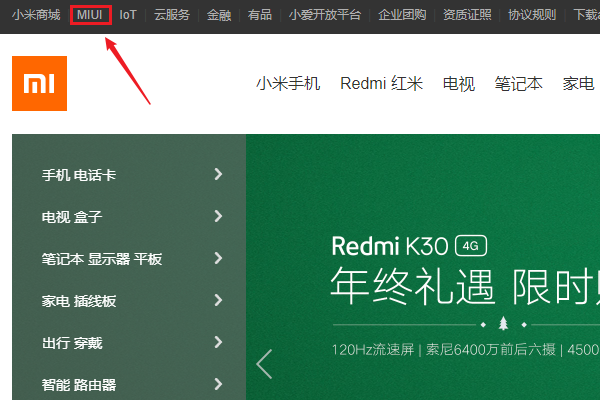Open the 笔记本 category in the main nav
This screenshot has height=400, width=600.
click(518, 84)
